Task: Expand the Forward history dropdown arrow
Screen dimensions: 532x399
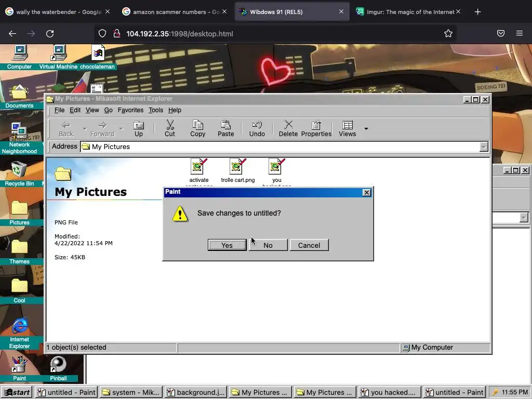Action: pyautogui.click(x=121, y=129)
